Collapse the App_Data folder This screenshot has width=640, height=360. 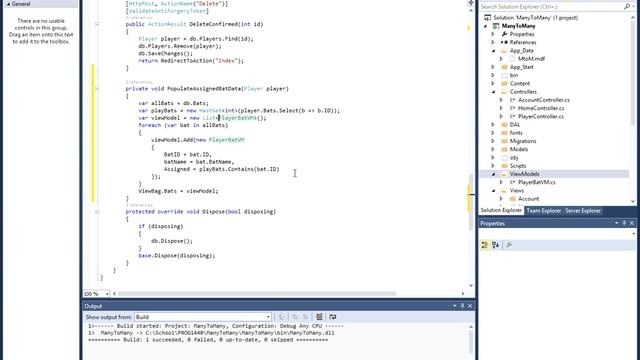click(493, 51)
